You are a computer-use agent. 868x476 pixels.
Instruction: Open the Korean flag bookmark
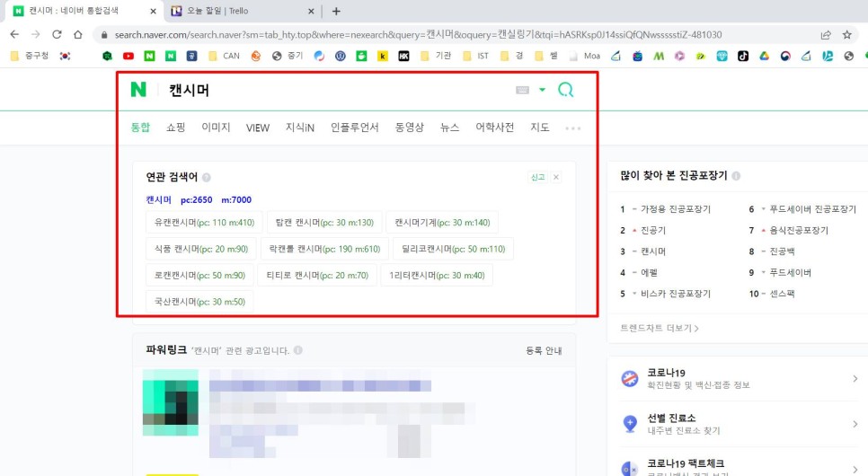point(66,56)
